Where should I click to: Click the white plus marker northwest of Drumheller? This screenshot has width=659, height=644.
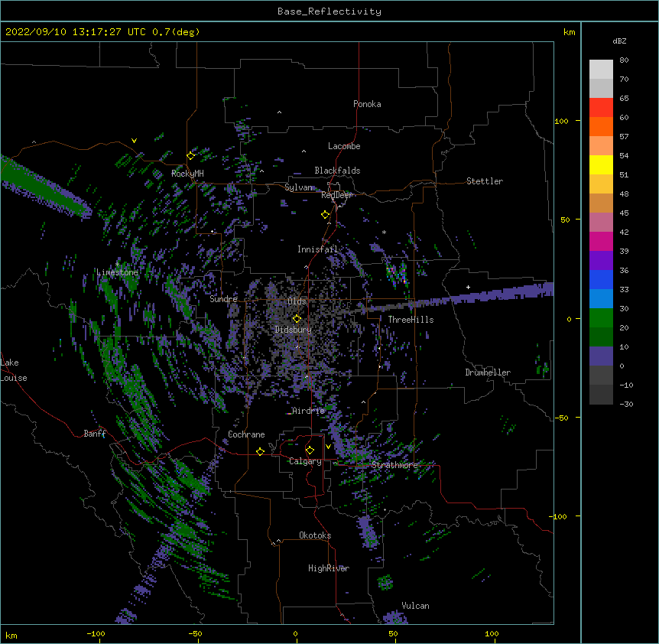point(468,287)
